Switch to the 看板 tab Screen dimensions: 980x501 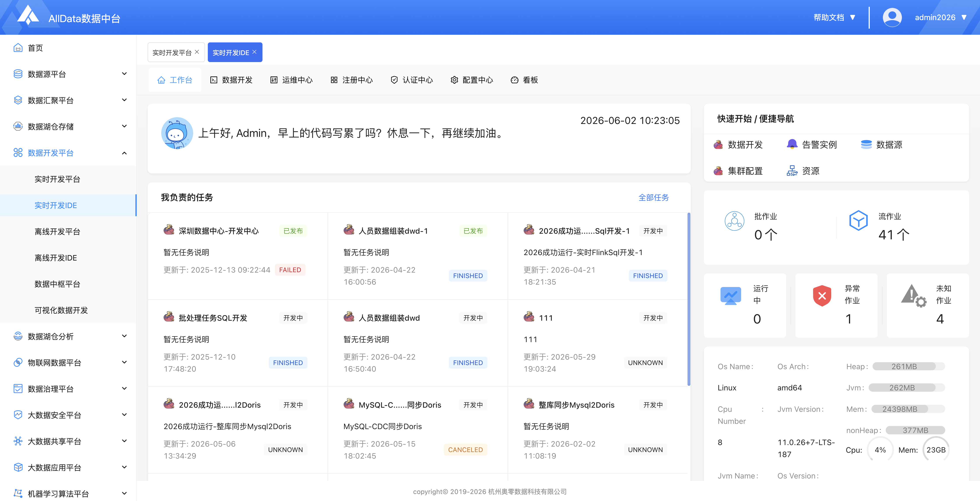tap(524, 80)
